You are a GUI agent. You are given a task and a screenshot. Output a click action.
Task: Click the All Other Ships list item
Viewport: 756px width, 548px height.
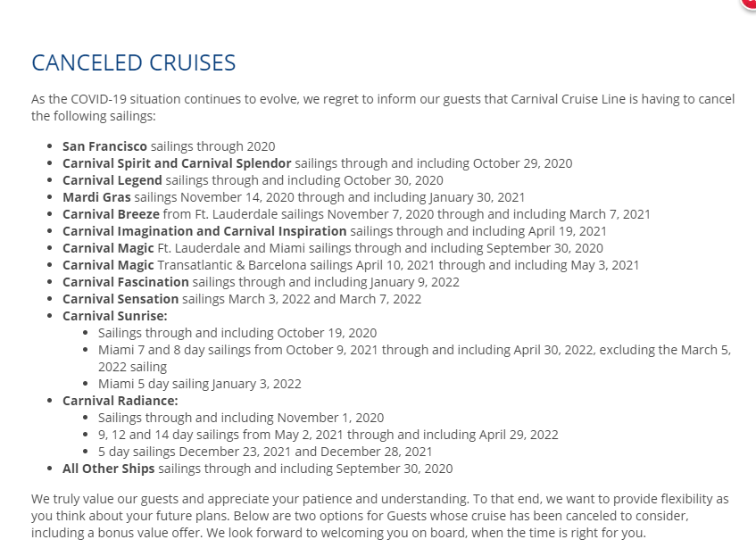click(x=257, y=469)
